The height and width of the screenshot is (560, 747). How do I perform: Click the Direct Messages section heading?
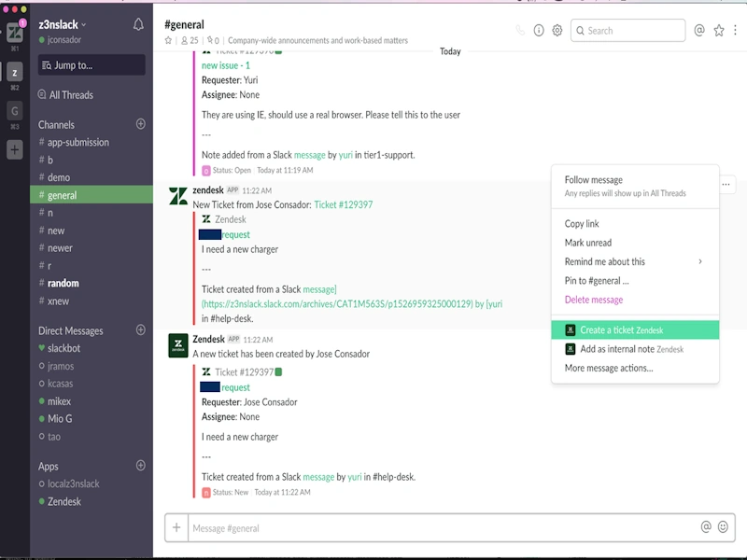(71, 330)
